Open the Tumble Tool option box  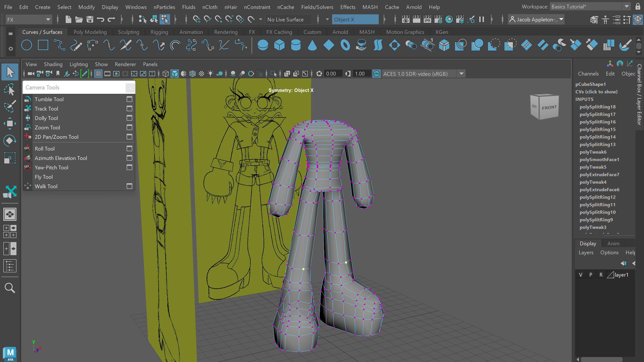pyautogui.click(x=129, y=99)
